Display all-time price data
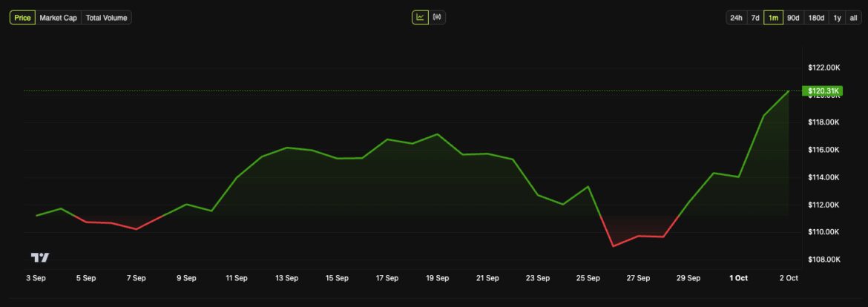 click(x=853, y=18)
